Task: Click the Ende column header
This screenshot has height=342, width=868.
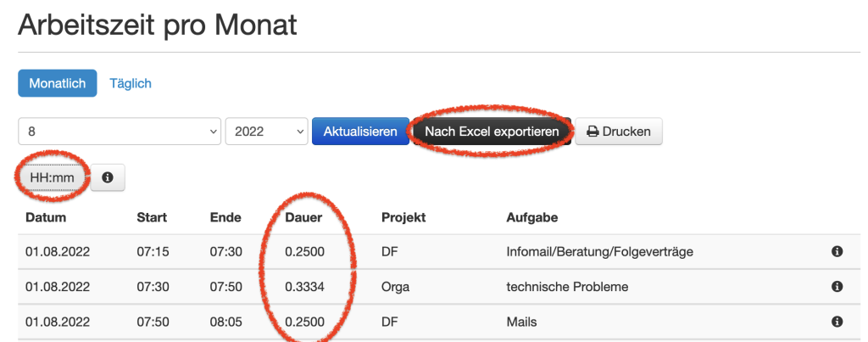Action: click(225, 217)
